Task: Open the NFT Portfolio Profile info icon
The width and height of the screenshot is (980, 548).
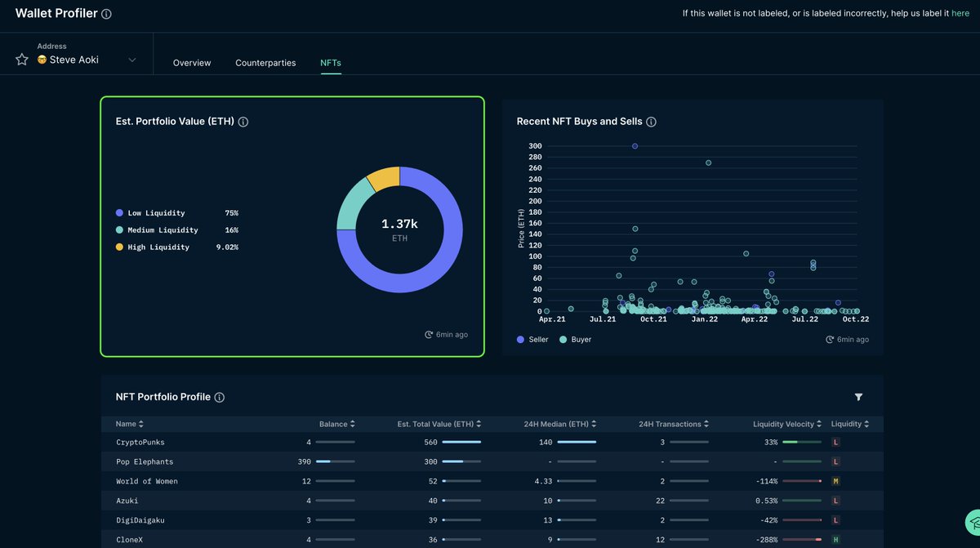Action: click(218, 397)
